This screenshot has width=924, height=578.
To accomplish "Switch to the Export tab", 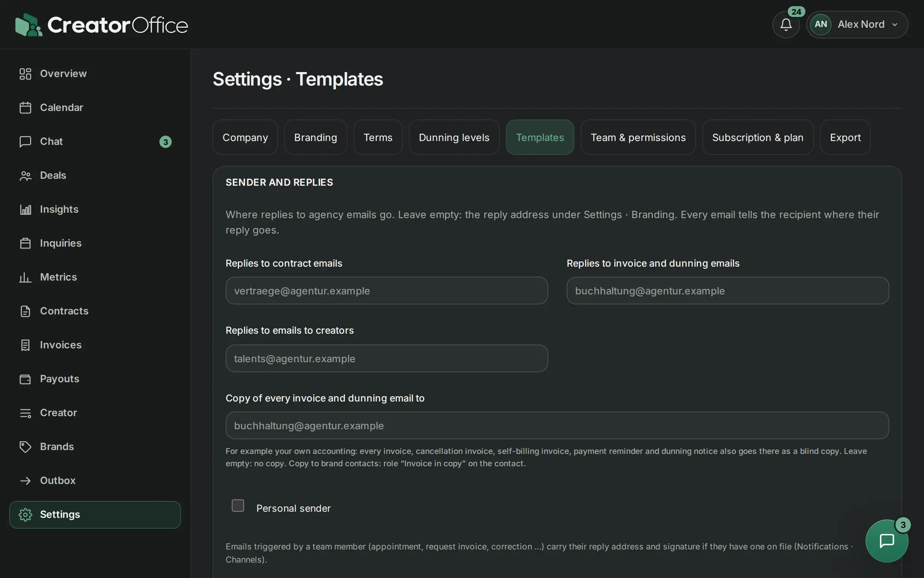I will coord(845,137).
